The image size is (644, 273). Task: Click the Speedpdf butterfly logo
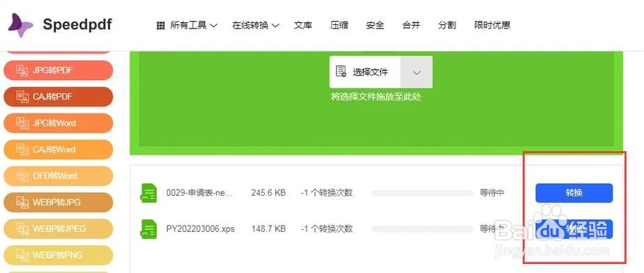[x=20, y=25]
